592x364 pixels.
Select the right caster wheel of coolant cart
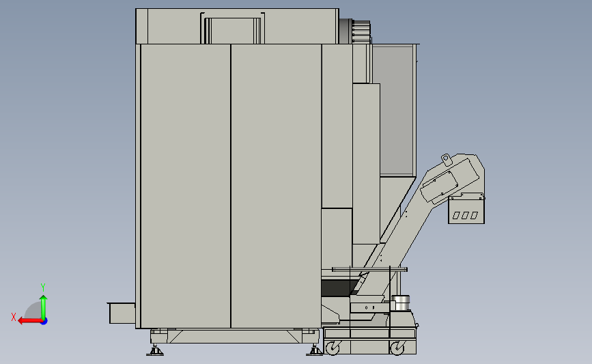(x=397, y=348)
